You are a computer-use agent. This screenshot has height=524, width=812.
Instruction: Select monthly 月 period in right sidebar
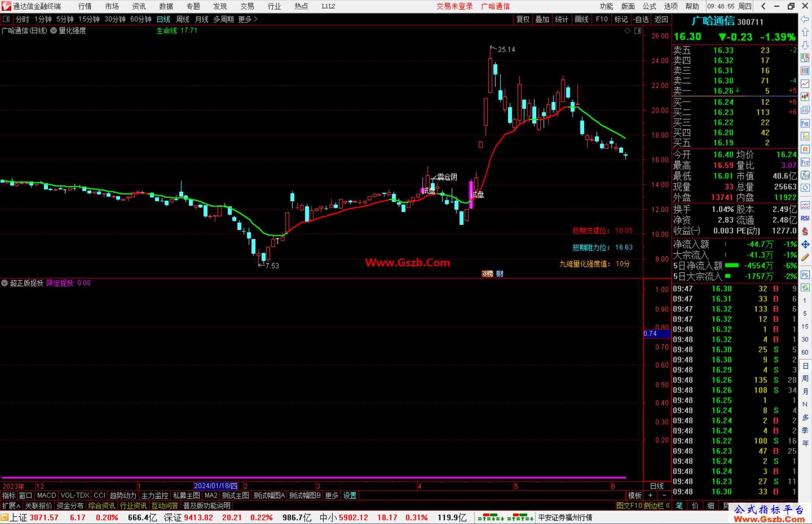[x=805, y=391]
